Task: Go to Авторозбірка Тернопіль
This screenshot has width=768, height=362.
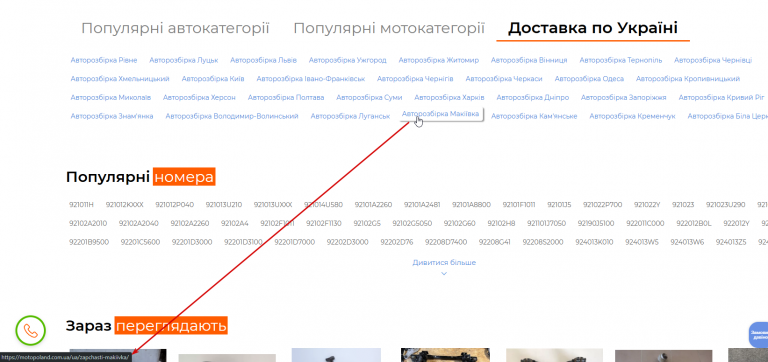Action: 621,60
